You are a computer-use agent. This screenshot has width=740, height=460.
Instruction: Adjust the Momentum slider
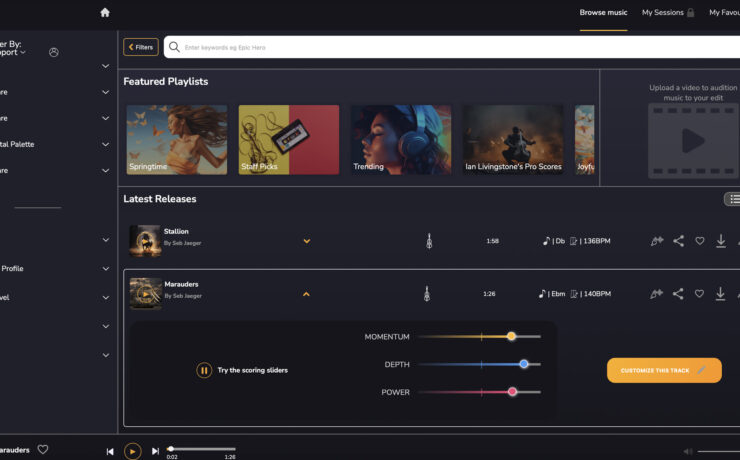(511, 336)
